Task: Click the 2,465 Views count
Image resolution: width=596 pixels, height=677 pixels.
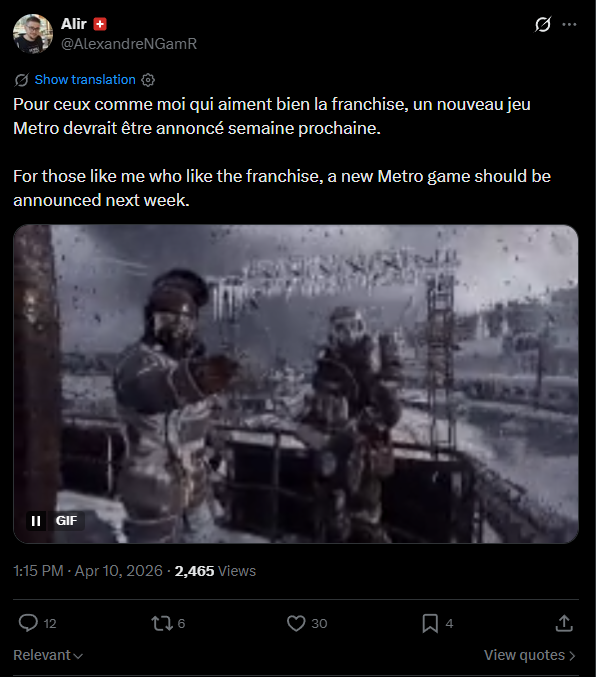Action: click(x=215, y=571)
